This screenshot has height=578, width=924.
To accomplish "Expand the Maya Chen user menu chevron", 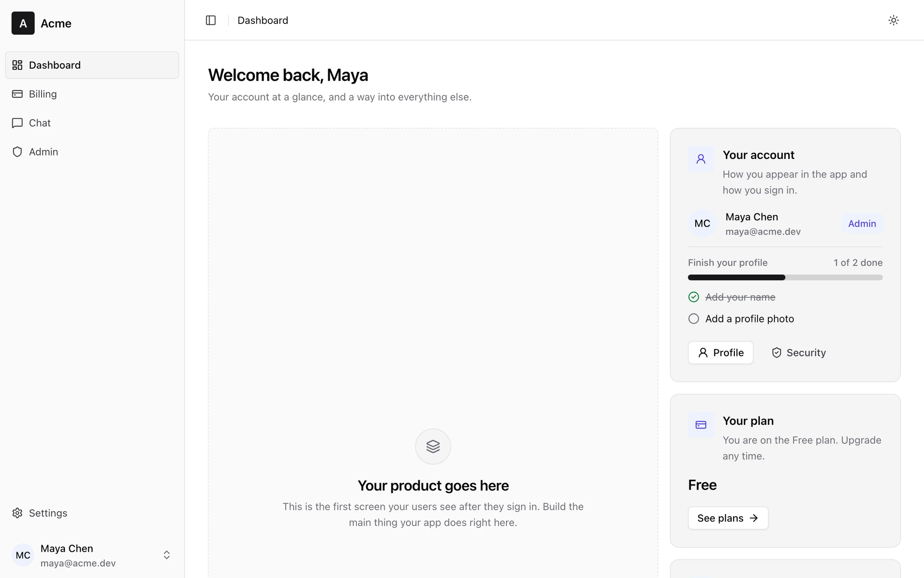I will tap(166, 555).
